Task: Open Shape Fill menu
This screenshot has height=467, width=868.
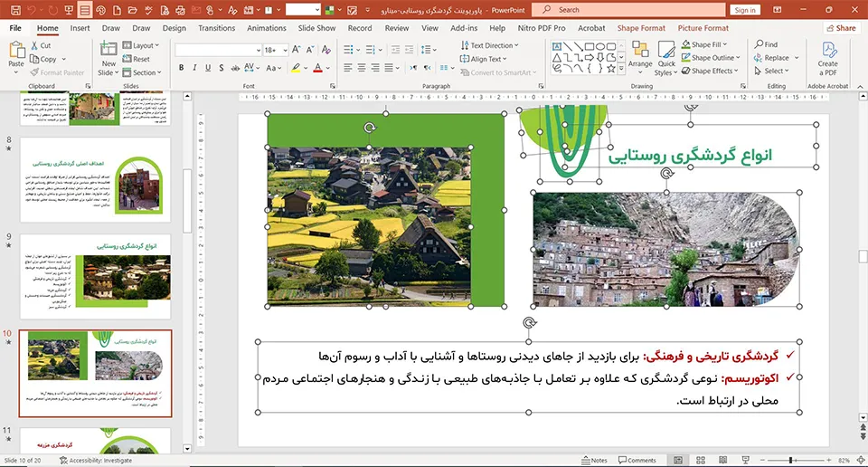Action: [704, 44]
